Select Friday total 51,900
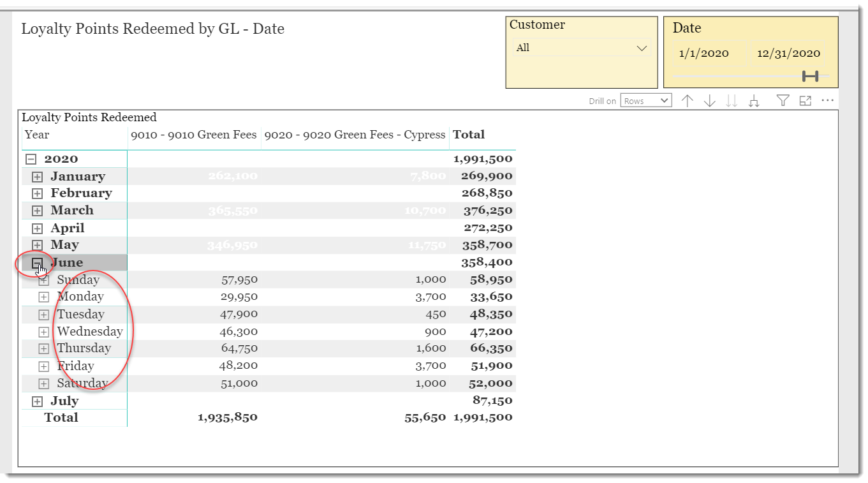Image resolution: width=868 pixels, height=483 pixels. click(x=491, y=366)
